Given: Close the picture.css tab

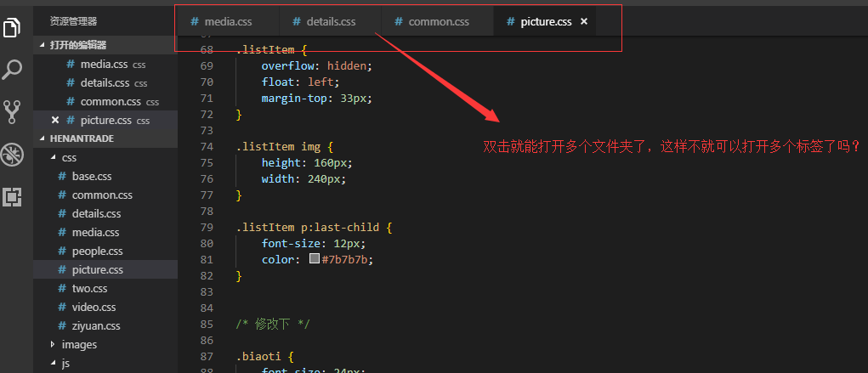Looking at the screenshot, I should pos(583,21).
